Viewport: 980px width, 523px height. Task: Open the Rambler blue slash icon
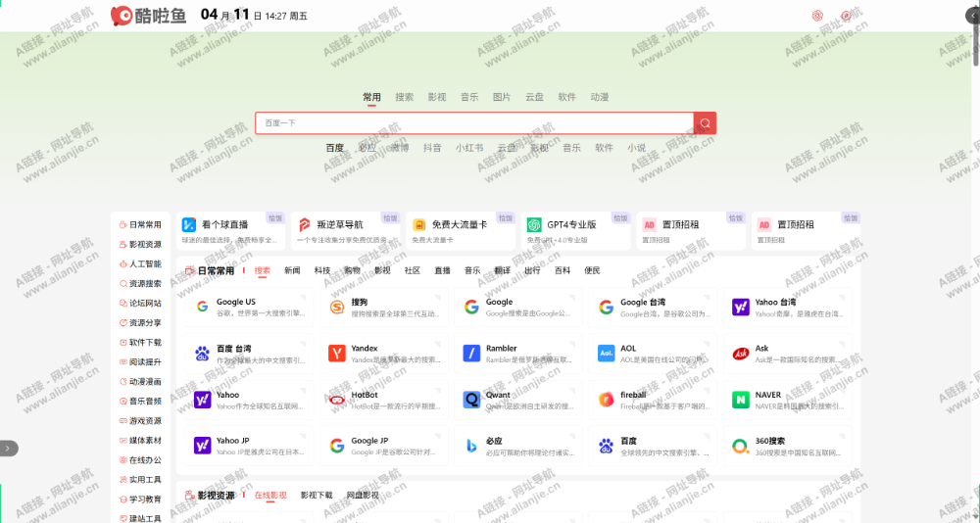pos(471,353)
